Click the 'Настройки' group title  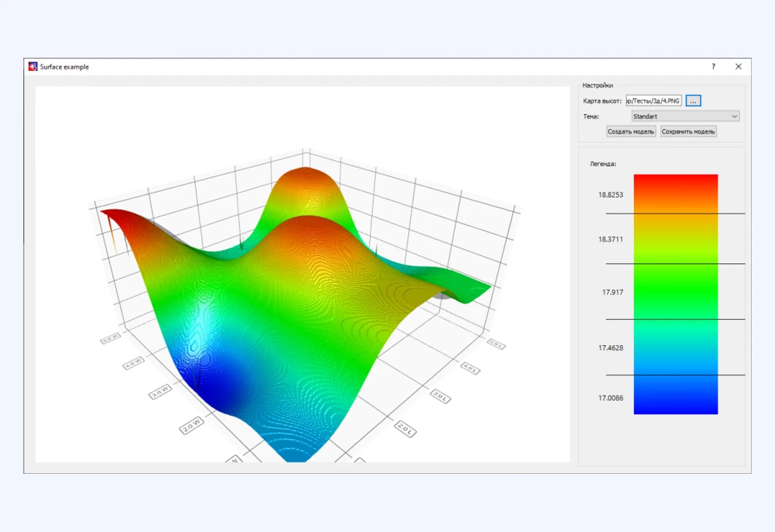(x=598, y=85)
